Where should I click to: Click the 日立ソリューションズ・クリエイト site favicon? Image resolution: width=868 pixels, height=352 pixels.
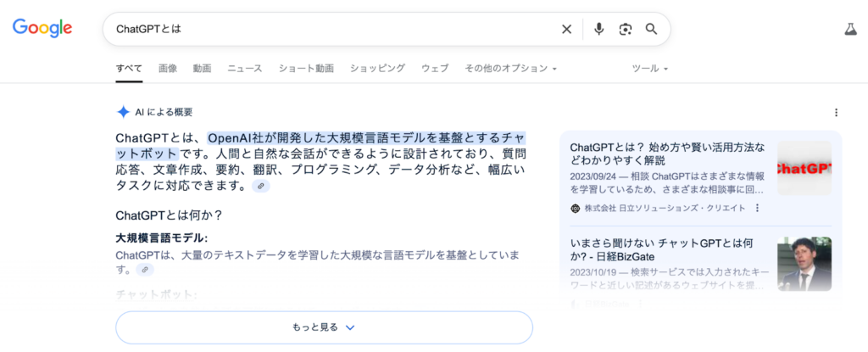click(575, 209)
